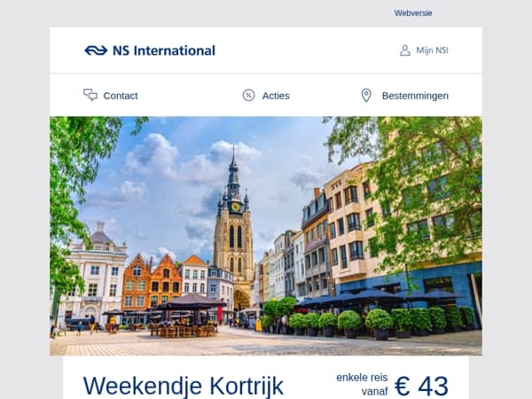Image resolution: width=532 pixels, height=399 pixels.
Task: Click the Contact speech bubbles icon
Action: click(x=90, y=95)
